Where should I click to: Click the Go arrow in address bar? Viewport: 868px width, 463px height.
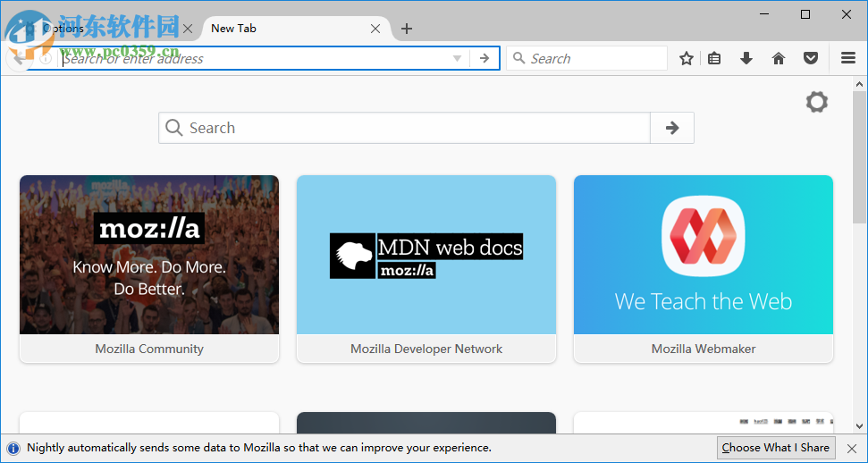click(x=485, y=58)
